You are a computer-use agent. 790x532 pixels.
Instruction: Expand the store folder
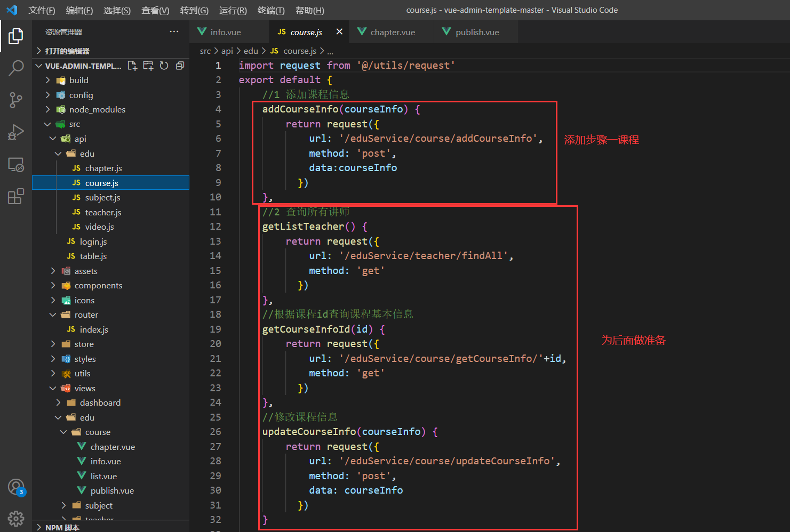point(110,344)
